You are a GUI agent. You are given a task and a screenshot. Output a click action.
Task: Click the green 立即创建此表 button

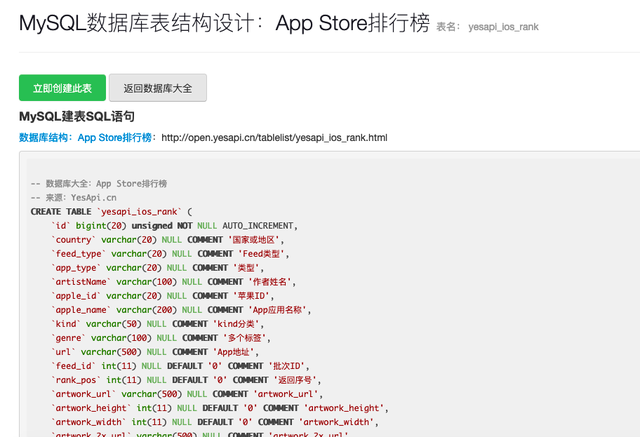click(62, 88)
